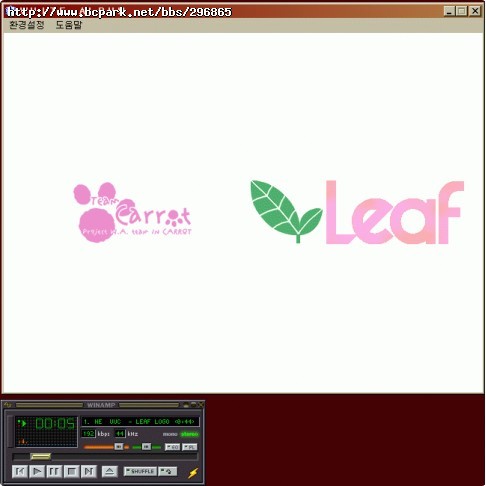
Task: Open the Winamp main menu icon in titlebar
Action: click(x=8, y=405)
